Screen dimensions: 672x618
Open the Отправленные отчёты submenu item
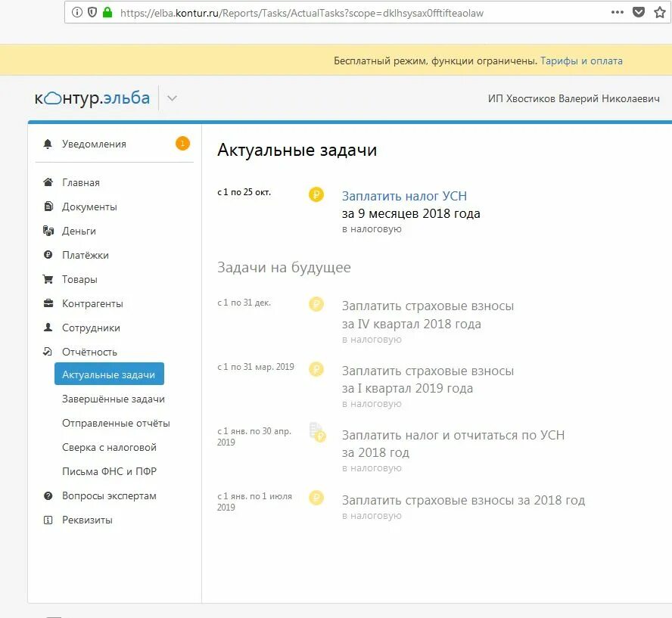[x=116, y=423]
